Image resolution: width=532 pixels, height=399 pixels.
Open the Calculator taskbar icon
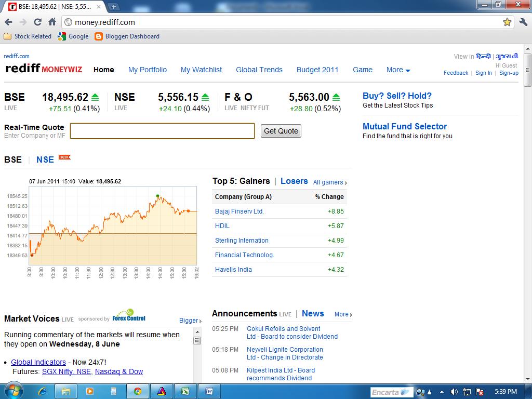[114, 392]
